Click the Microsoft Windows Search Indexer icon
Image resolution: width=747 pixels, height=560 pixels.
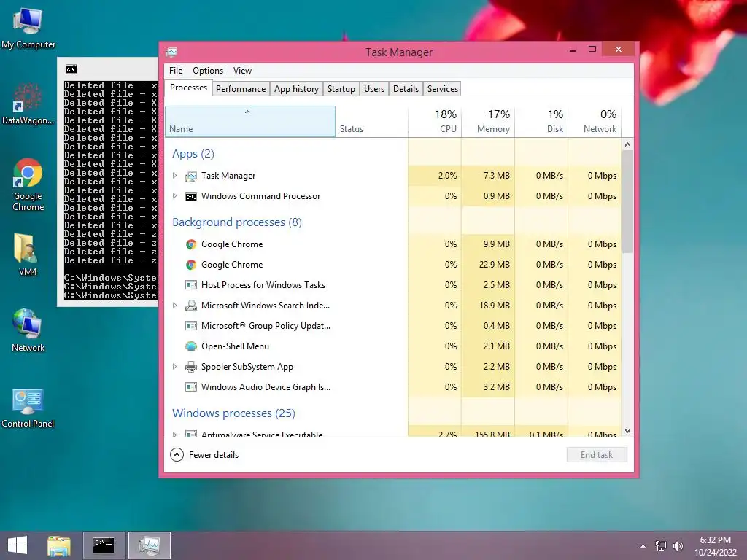pyautogui.click(x=191, y=306)
